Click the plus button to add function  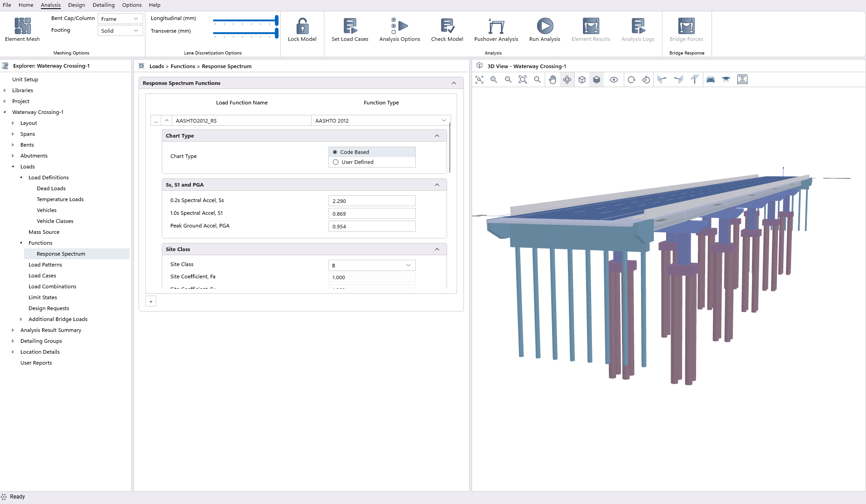tap(151, 301)
